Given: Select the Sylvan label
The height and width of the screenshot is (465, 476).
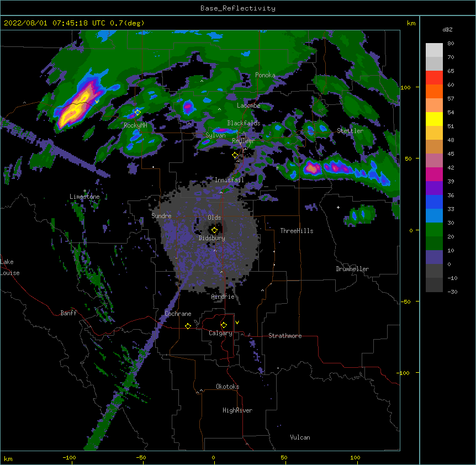Looking at the screenshot, I should [x=215, y=135].
